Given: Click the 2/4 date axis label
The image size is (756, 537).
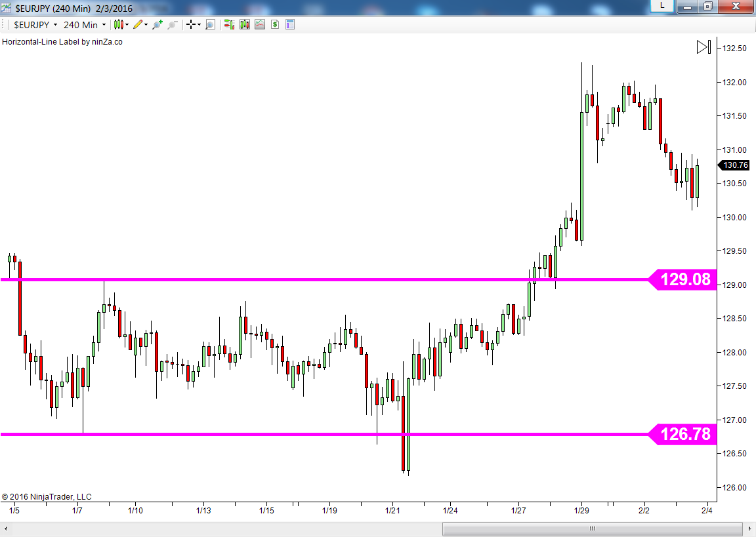Looking at the screenshot, I should [x=707, y=511].
